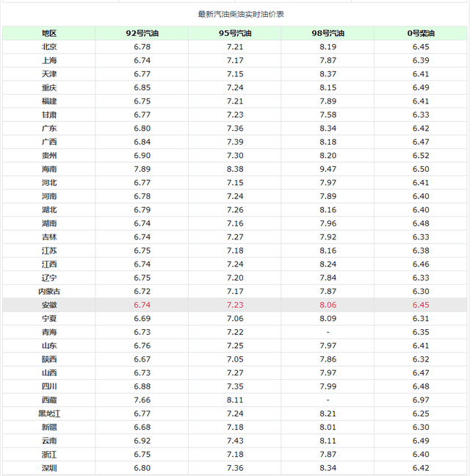Click 天津's 98号汽油 price 8.37
The width and height of the screenshot is (470, 476).
click(x=328, y=74)
